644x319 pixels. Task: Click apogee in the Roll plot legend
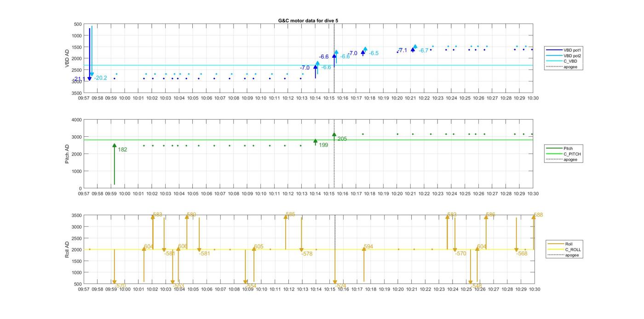563,255
